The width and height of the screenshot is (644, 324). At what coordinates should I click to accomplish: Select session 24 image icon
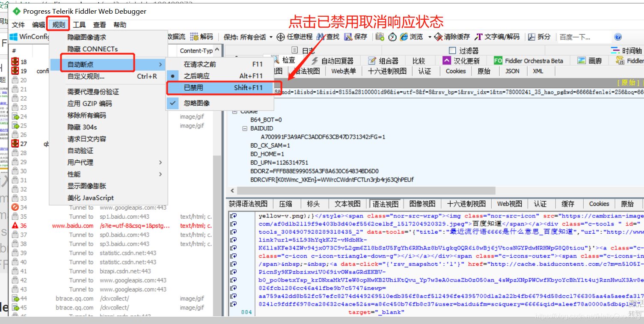15,116
